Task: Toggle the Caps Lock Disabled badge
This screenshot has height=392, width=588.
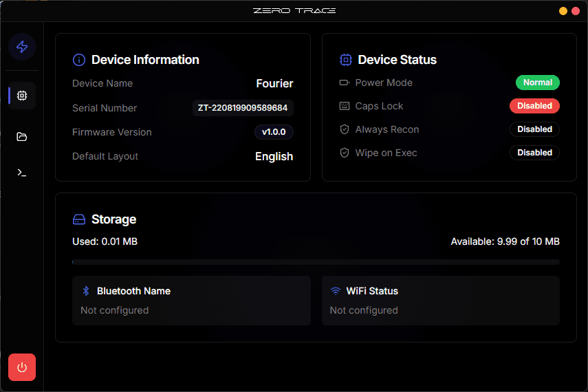Action: point(534,106)
